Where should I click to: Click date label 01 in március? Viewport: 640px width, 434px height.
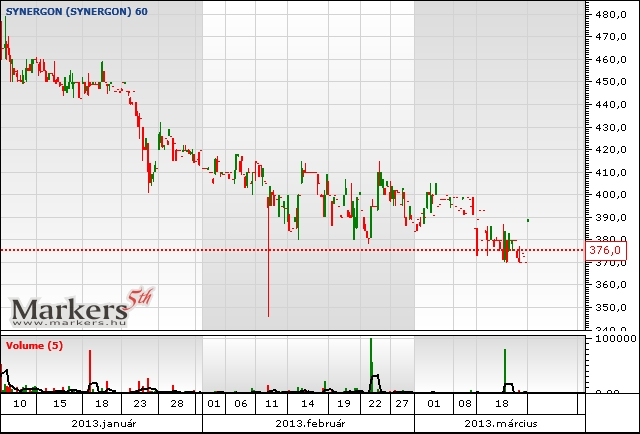tap(433, 404)
